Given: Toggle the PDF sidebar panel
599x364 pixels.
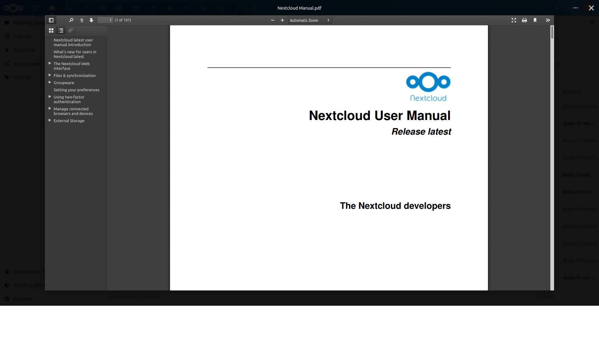Looking at the screenshot, I should pos(51,20).
